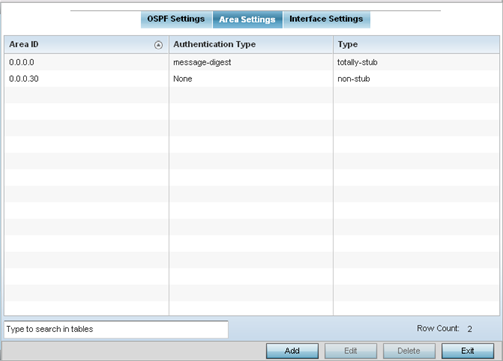This screenshot has width=503, height=361.
Task: Click the Exit button
Action: click(468, 351)
